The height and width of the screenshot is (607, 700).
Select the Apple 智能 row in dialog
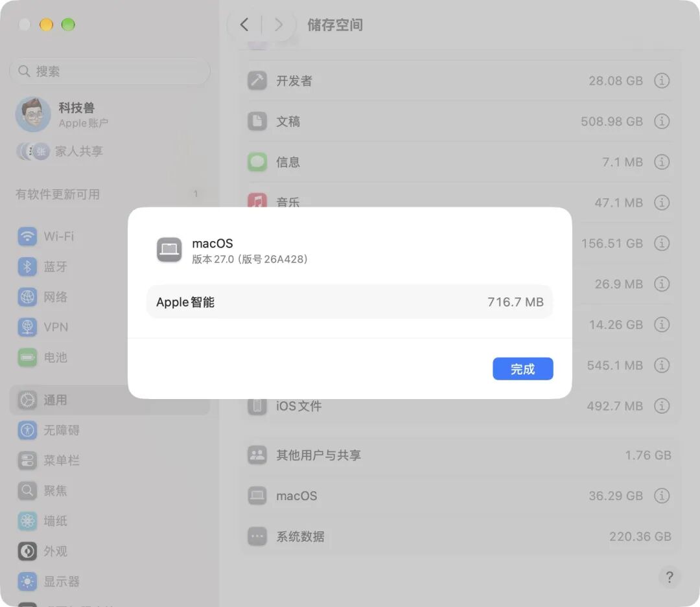click(349, 302)
